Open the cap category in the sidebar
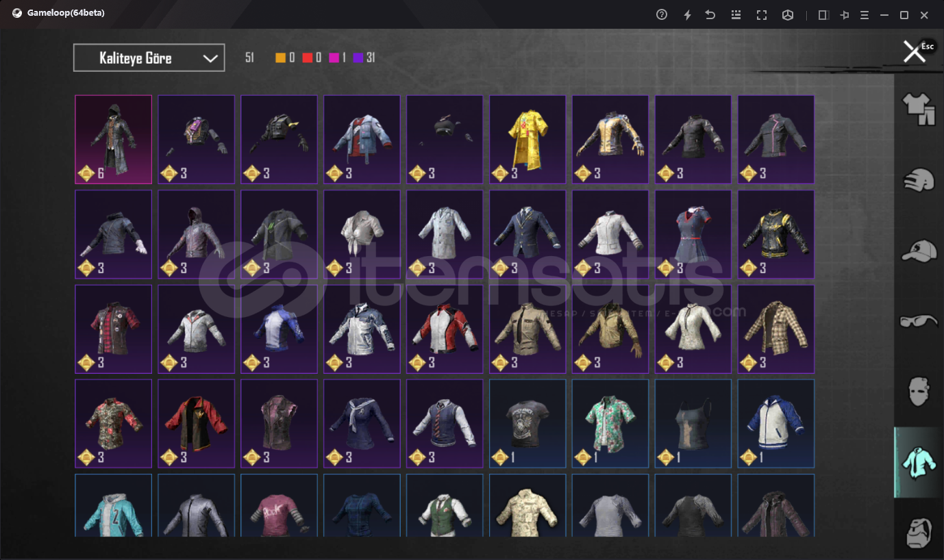Viewport: 944px width, 560px height. click(x=919, y=251)
